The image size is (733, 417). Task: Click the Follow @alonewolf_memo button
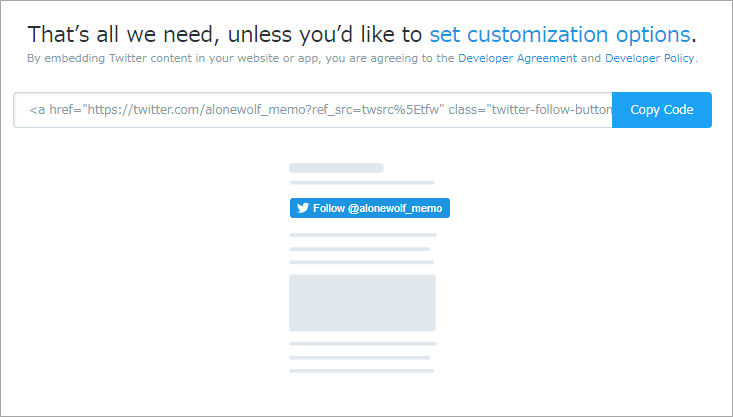pos(370,208)
